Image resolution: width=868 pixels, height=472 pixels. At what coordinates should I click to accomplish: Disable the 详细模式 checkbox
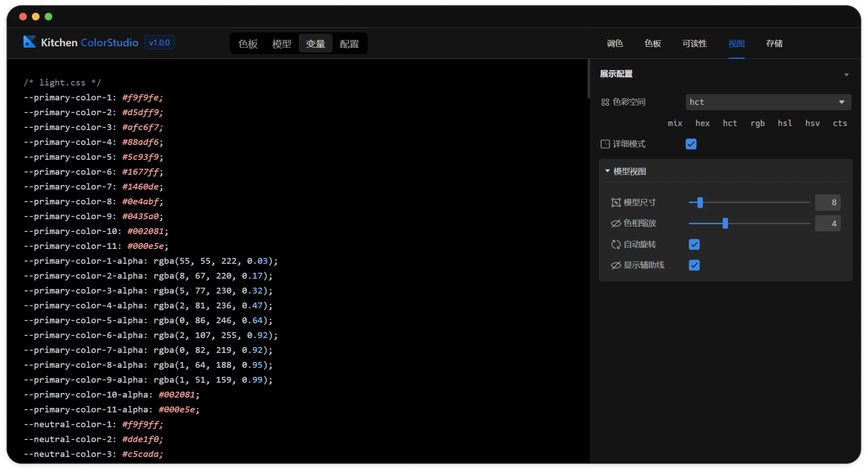691,144
